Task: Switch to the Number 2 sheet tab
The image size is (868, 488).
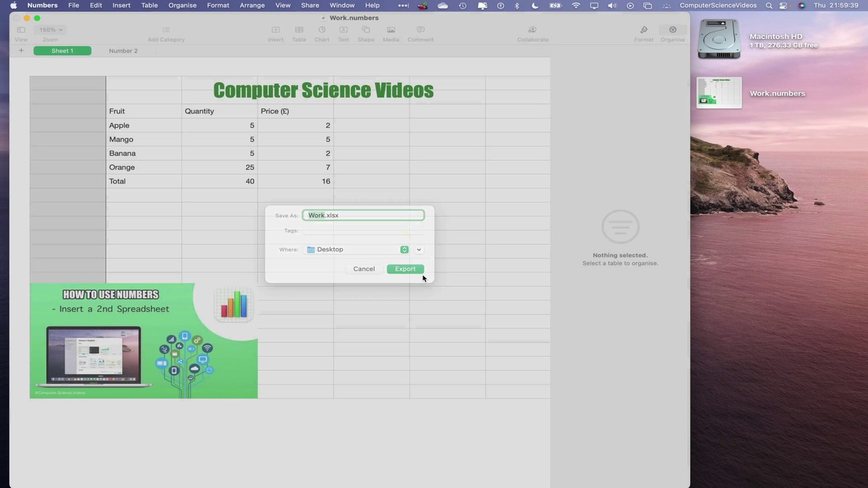Action: (123, 51)
